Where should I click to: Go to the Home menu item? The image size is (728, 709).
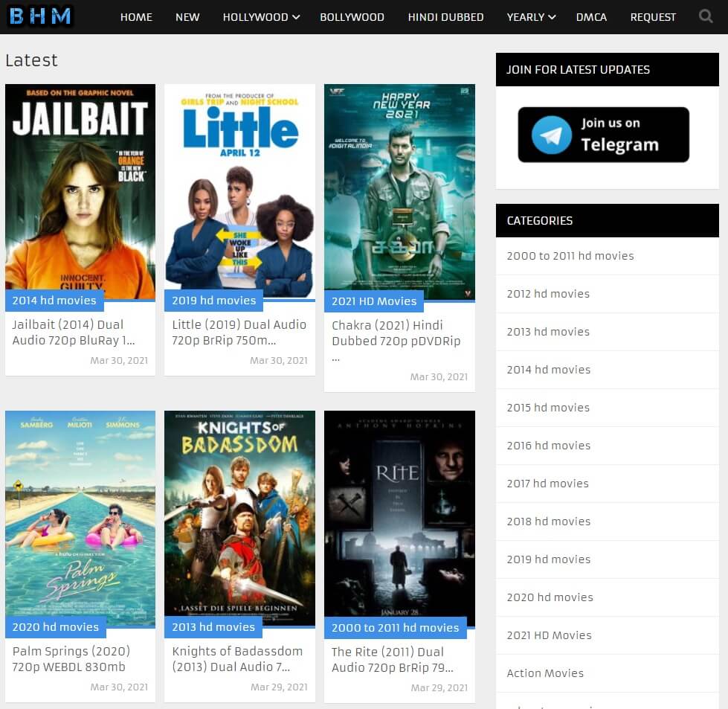[x=136, y=17]
